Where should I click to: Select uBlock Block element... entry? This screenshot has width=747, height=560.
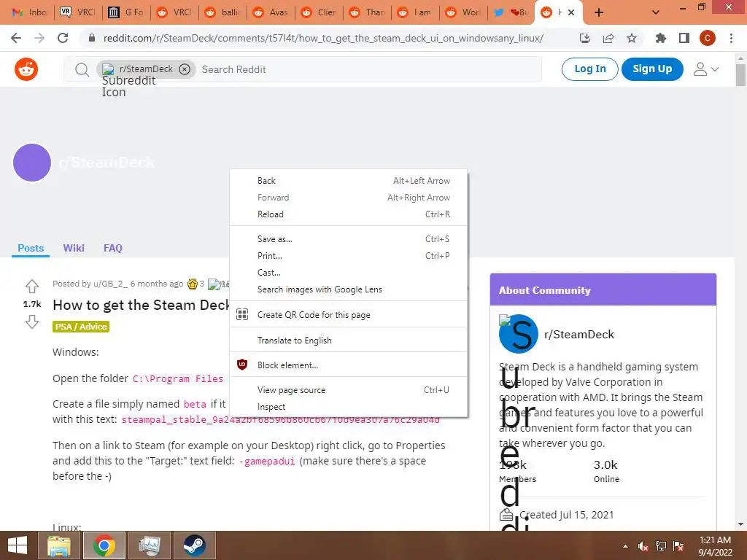349,365
